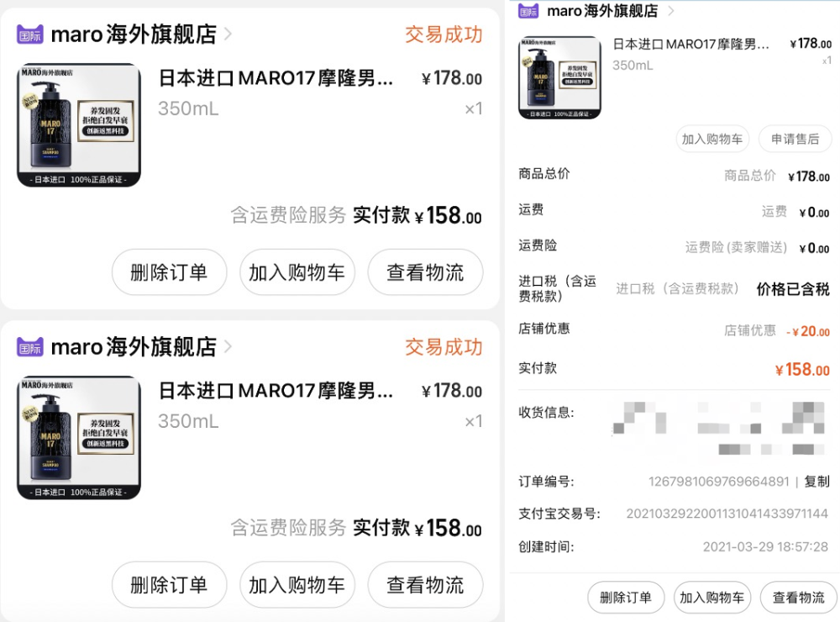The image size is (840, 622).
Task: Copy order number with 复制 link
Action: click(x=817, y=482)
